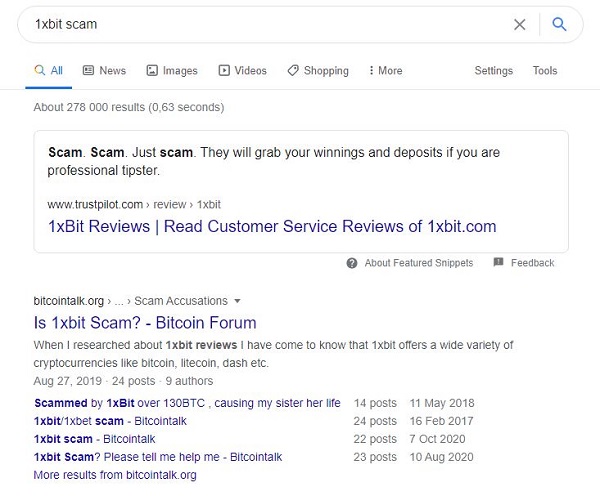Open the Settings menu
The image size is (600, 496).
click(493, 70)
